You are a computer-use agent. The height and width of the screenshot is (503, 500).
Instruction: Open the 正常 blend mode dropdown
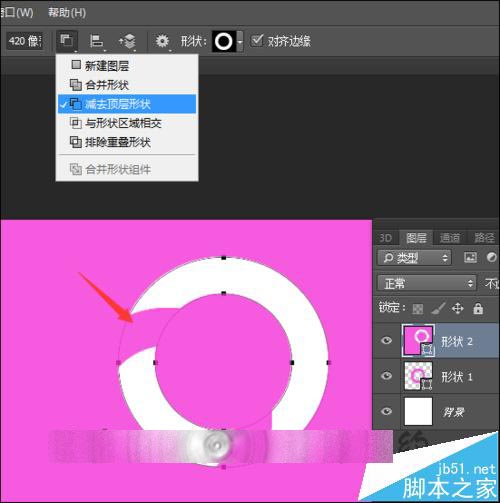(x=426, y=284)
